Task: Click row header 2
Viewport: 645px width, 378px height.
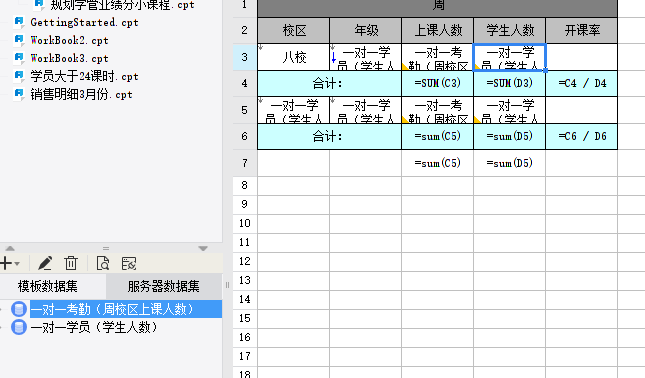Action: click(245, 30)
